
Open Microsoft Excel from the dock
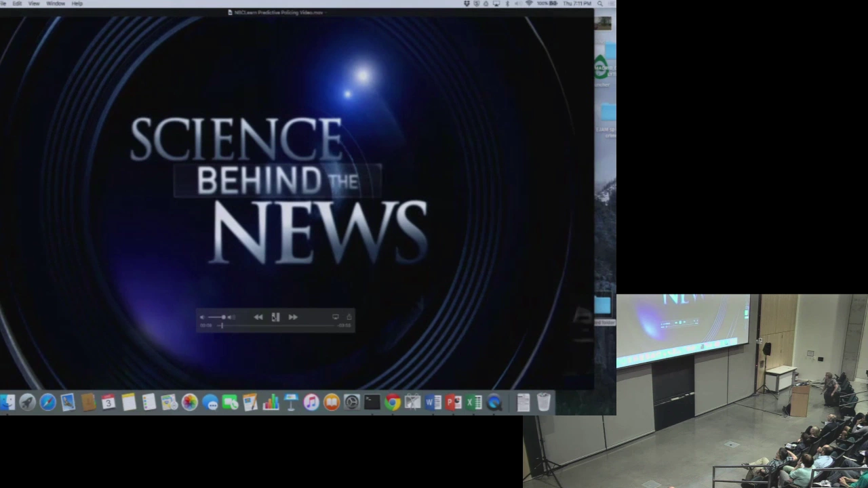(474, 402)
